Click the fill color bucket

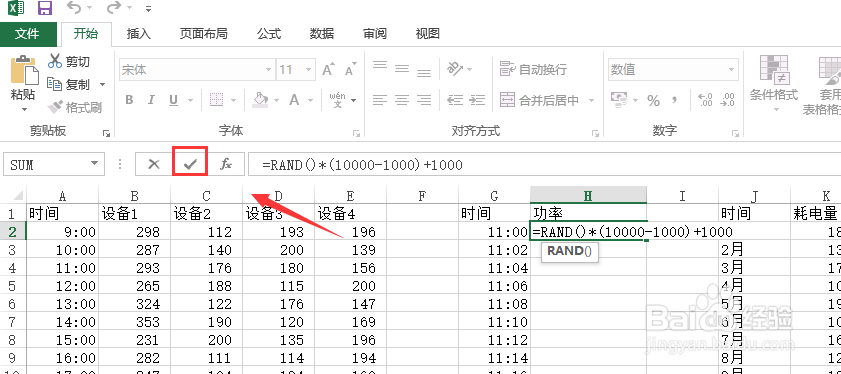point(260,99)
